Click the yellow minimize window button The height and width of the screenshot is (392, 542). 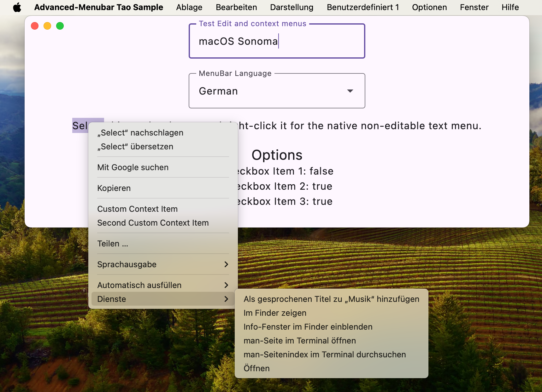point(47,26)
